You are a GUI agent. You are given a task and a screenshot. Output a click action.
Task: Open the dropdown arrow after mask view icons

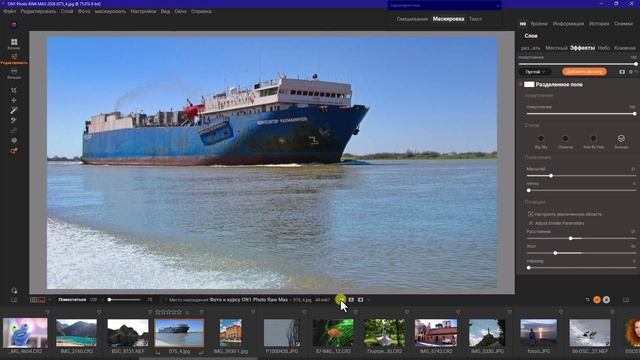pos(368,300)
